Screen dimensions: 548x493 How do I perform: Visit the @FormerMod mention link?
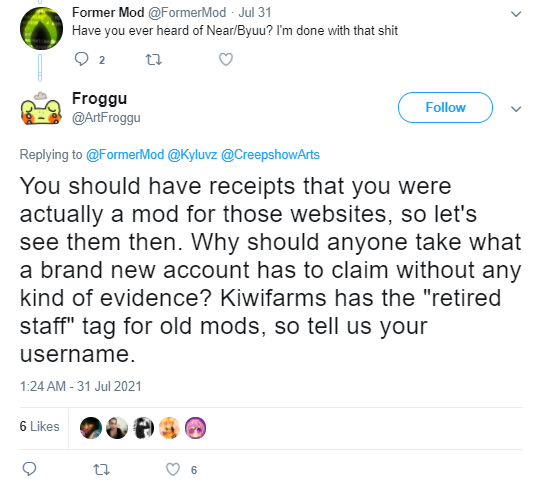tap(125, 154)
